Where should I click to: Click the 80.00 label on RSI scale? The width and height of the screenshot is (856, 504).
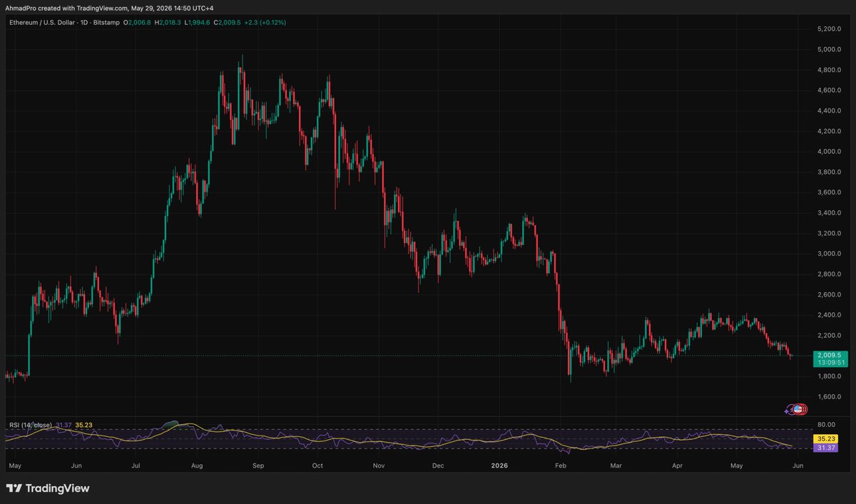pyautogui.click(x=825, y=425)
